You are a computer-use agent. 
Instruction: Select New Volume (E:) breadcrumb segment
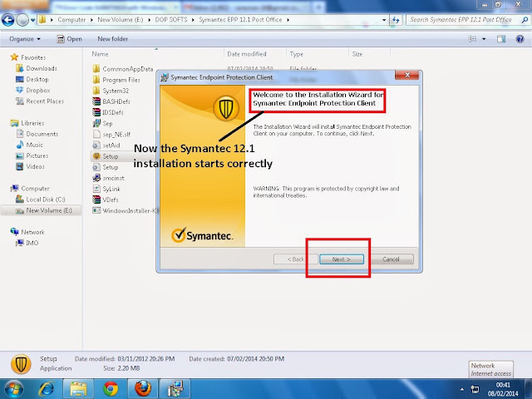(x=120, y=20)
